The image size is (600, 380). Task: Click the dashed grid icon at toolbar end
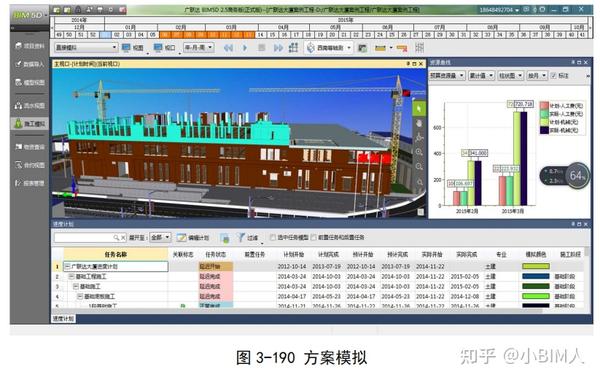click(419, 47)
